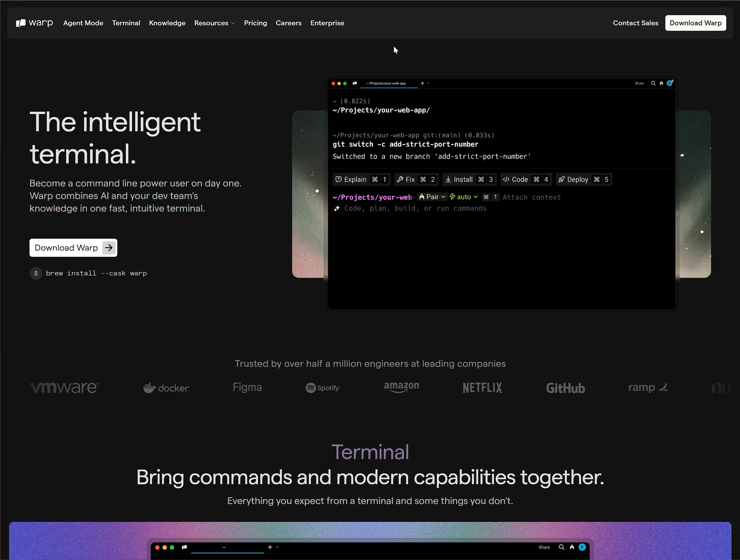The height and width of the screenshot is (560, 740).
Task: Click Share in the lower terminal preview
Action: (x=544, y=547)
